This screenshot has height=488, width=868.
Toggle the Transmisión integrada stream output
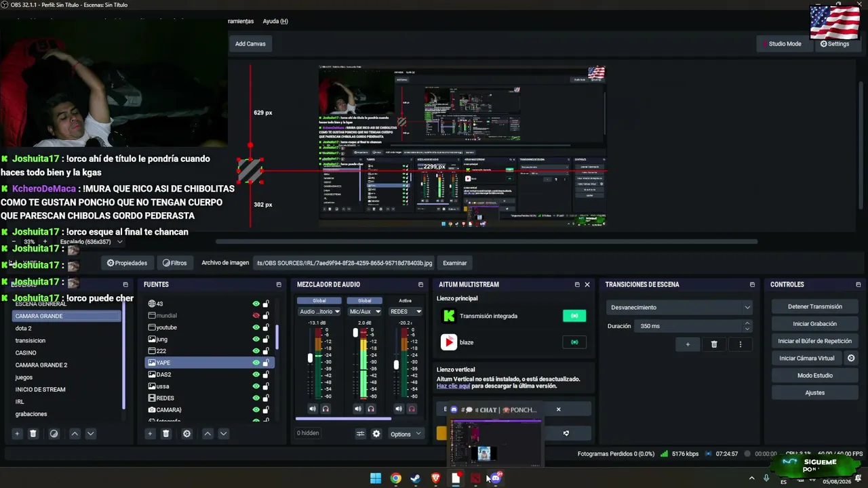pyautogui.click(x=574, y=316)
